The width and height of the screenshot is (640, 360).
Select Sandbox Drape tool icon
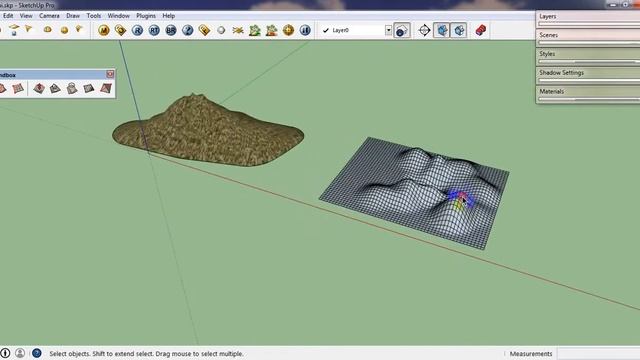(72, 88)
